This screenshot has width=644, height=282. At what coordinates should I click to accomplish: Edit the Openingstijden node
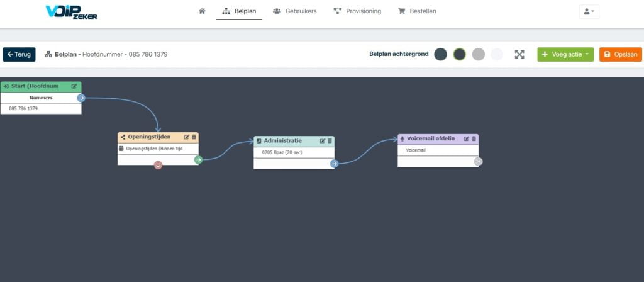pyautogui.click(x=186, y=137)
